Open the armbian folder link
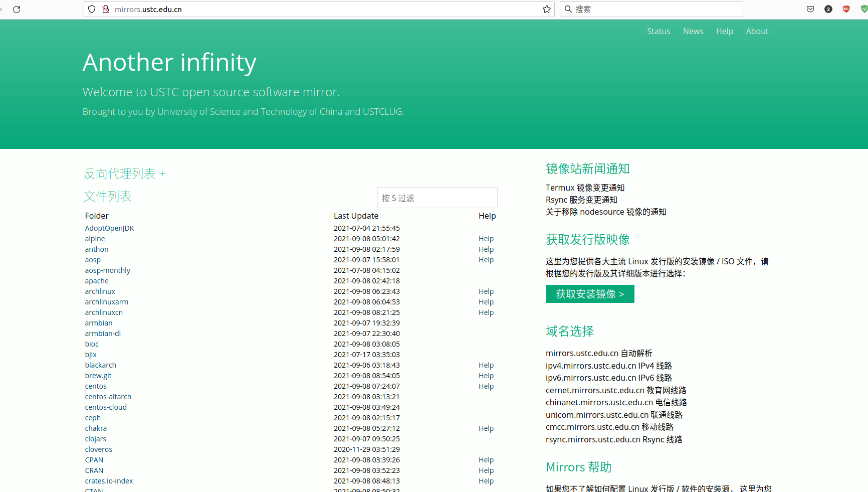Viewport: 868px width, 492px height. 98,323
